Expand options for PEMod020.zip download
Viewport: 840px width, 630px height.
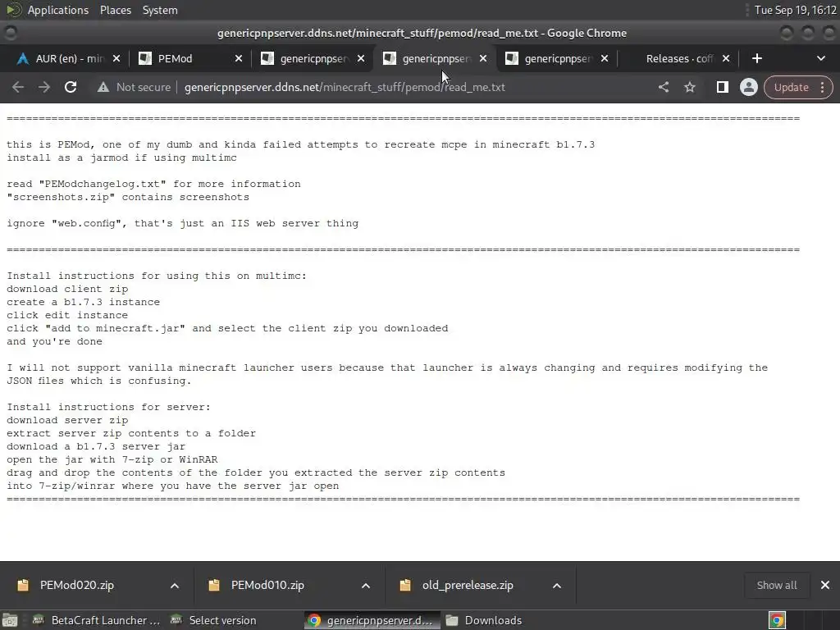point(175,586)
